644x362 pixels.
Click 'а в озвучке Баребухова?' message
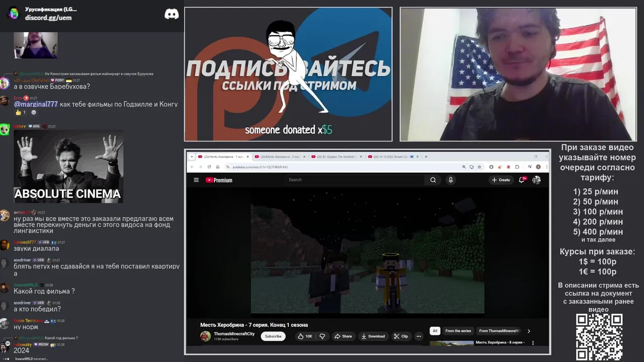point(52,86)
